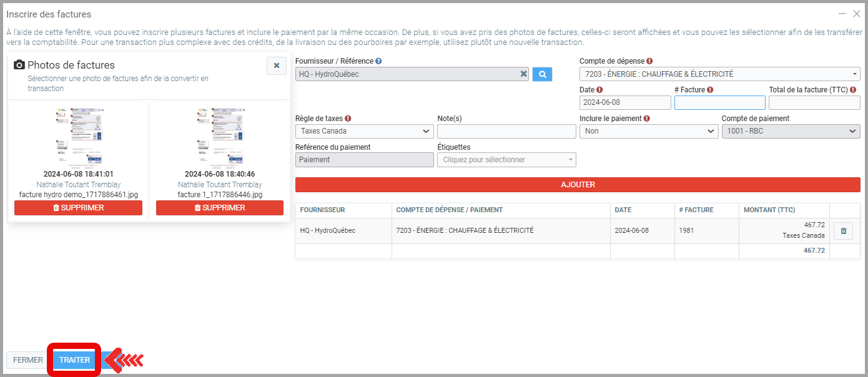Click the FERMER button
The width and height of the screenshot is (868, 377).
pos(28,360)
